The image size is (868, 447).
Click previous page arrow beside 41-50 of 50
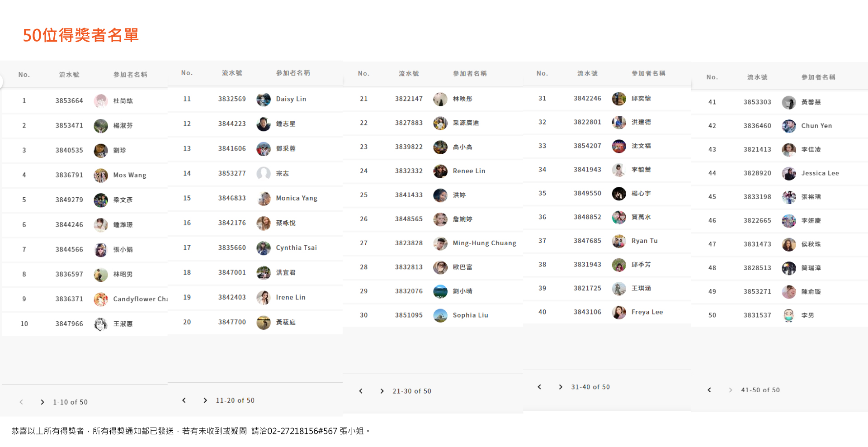709,390
